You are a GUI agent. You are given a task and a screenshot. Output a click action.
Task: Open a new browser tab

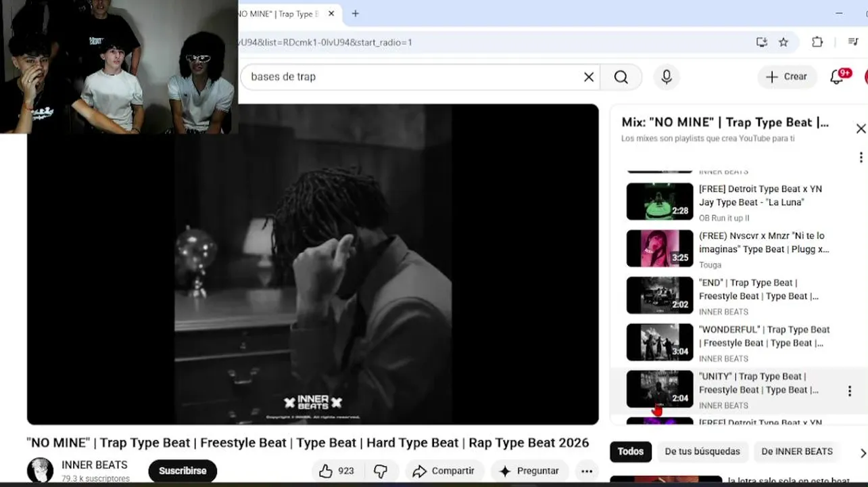(x=355, y=14)
